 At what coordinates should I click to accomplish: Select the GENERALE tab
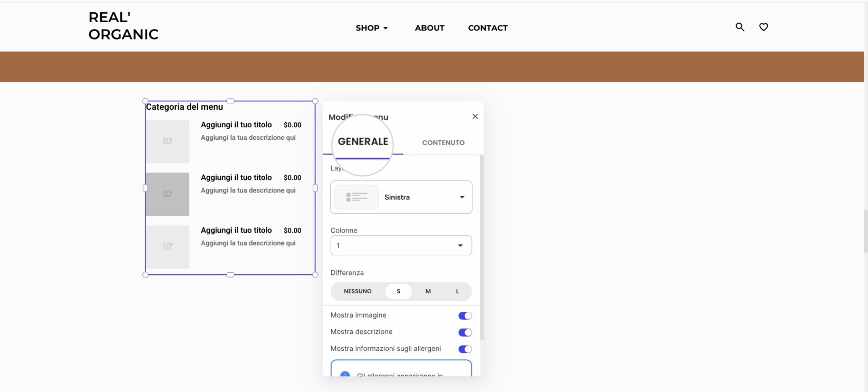[363, 141]
